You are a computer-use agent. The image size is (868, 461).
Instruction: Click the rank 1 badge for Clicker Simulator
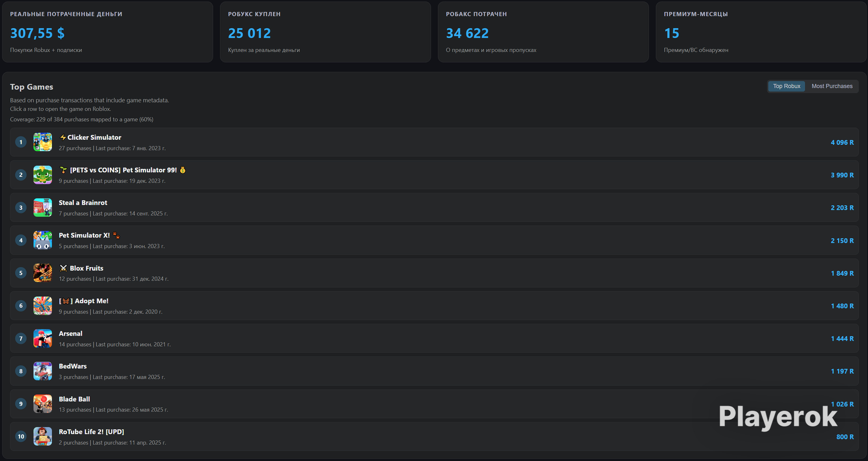tap(21, 142)
